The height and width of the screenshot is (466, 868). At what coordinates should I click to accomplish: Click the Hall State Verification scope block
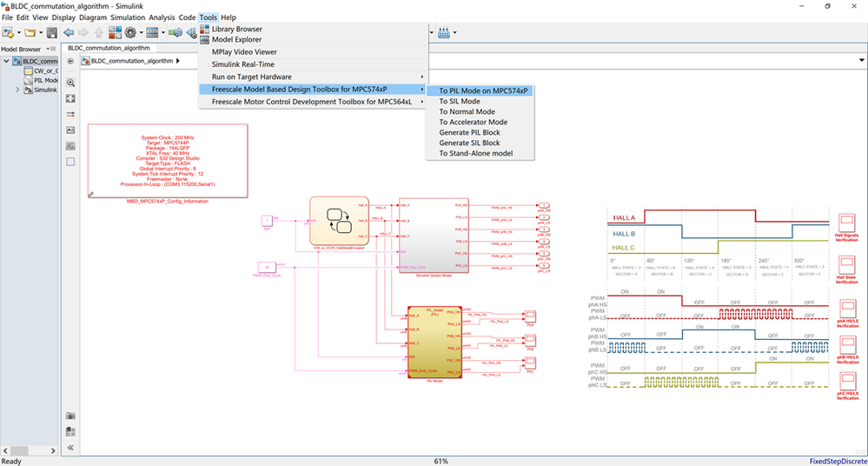(847, 265)
